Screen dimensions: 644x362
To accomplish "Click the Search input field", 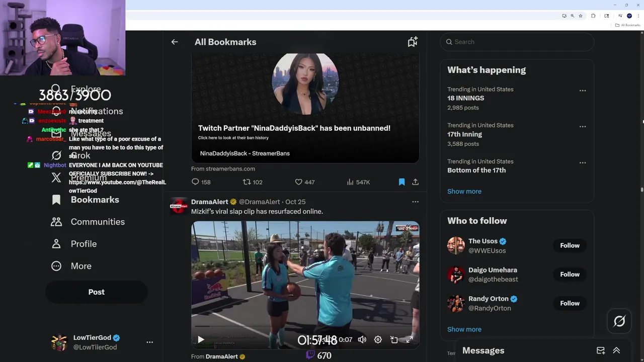I will tap(517, 42).
